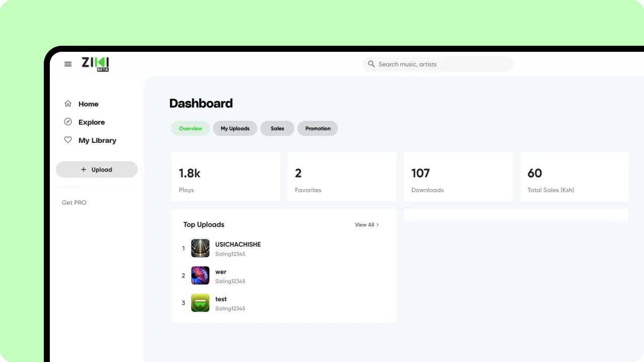The height and width of the screenshot is (362, 644).
Task: Focus the Search music, artists field
Action: (x=438, y=64)
